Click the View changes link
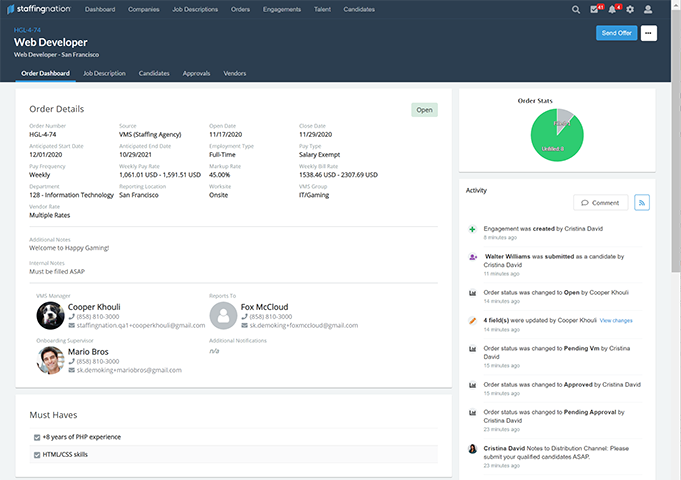 pos(616,321)
